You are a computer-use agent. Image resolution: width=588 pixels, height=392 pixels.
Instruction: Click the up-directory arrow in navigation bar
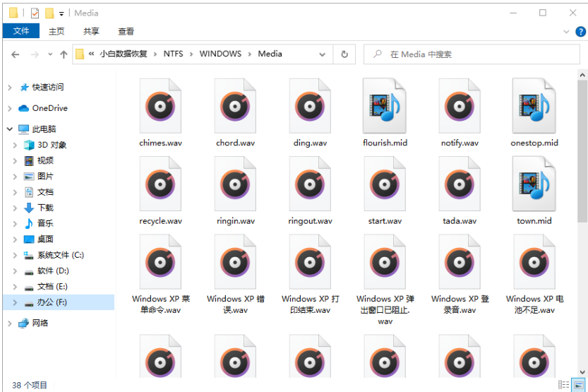tap(64, 54)
